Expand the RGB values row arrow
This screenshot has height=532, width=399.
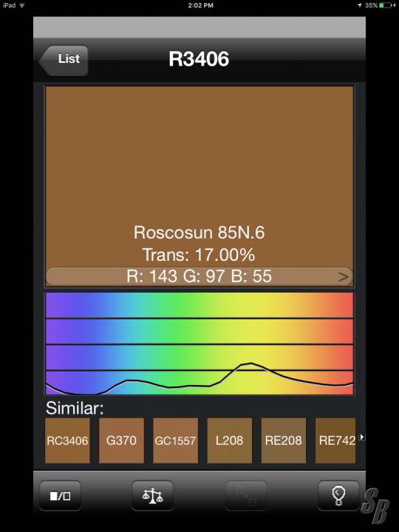pyautogui.click(x=344, y=277)
